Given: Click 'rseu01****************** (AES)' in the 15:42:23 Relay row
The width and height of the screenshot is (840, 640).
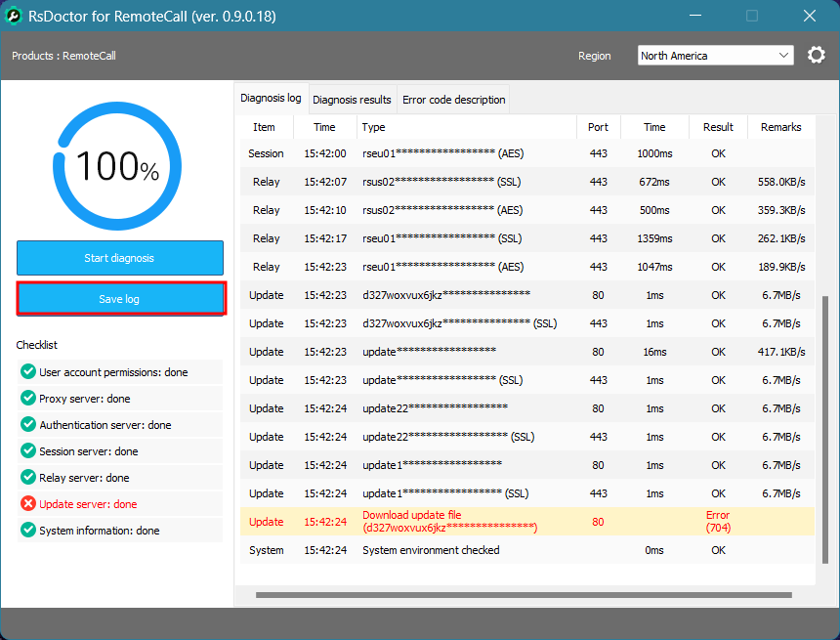Looking at the screenshot, I should (443, 267).
